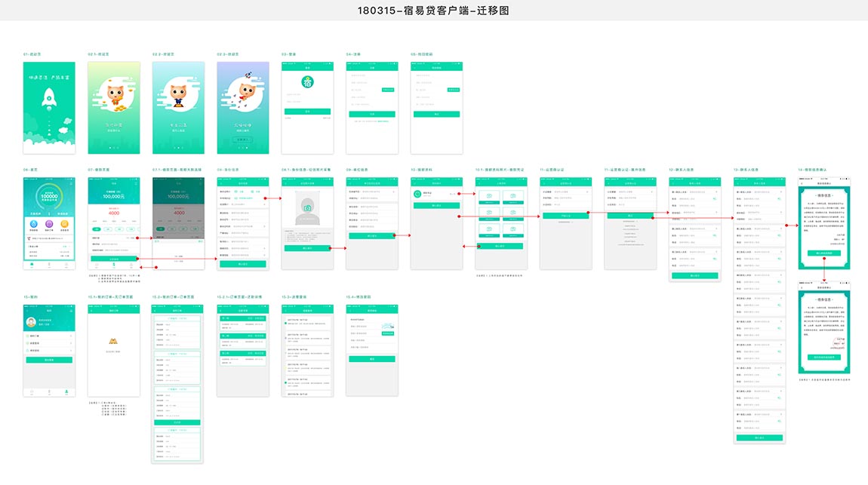
Task: Open the home tab icon in 06-首页 bottom bar
Action: [x=32, y=264]
